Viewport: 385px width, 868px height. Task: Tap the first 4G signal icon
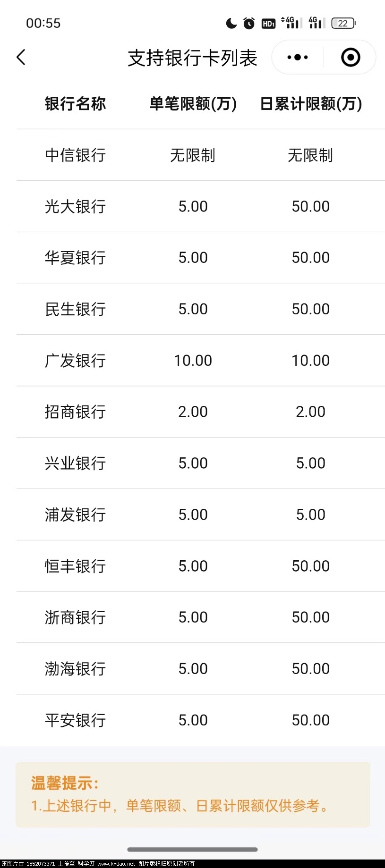[291, 23]
